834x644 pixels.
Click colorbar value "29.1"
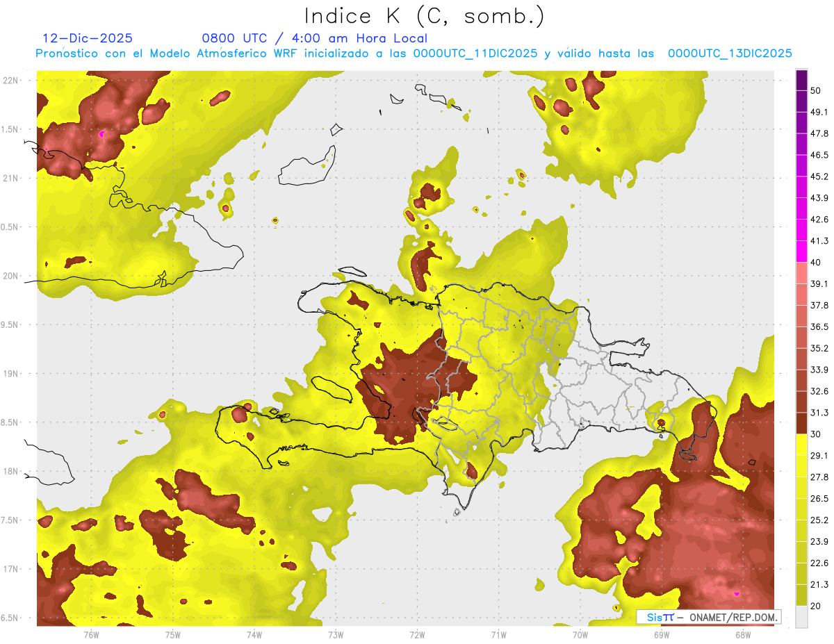click(x=819, y=456)
